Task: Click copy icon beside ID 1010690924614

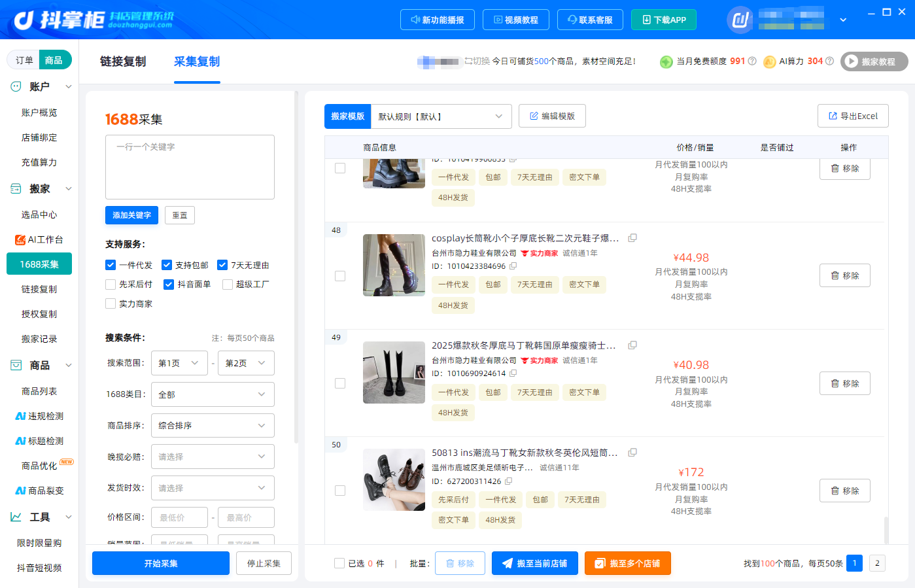Action: 513,373
